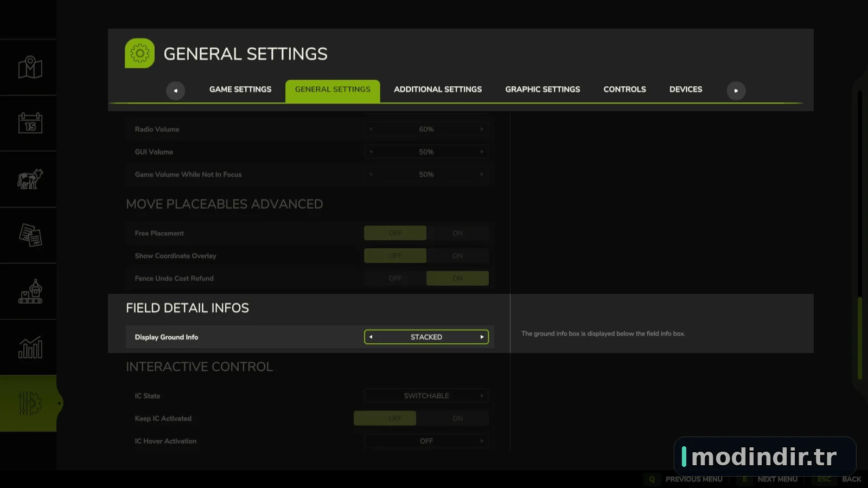Click the Field Detail Infos heading
The image size is (868, 488).
pyautogui.click(x=187, y=308)
